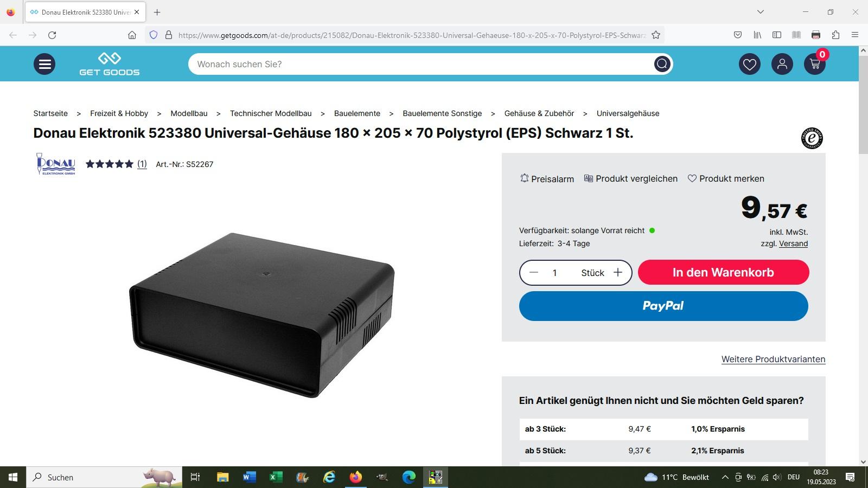
Task: Increase quantity with the plus button
Action: (x=618, y=272)
